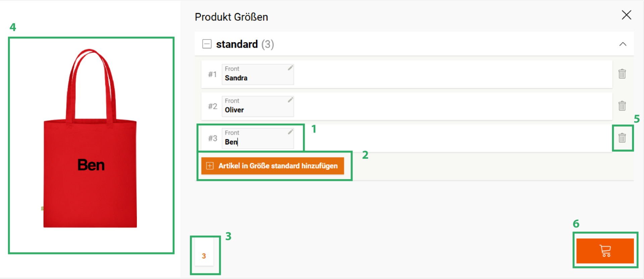
Task: Select the #1 row number label
Action: (x=212, y=74)
